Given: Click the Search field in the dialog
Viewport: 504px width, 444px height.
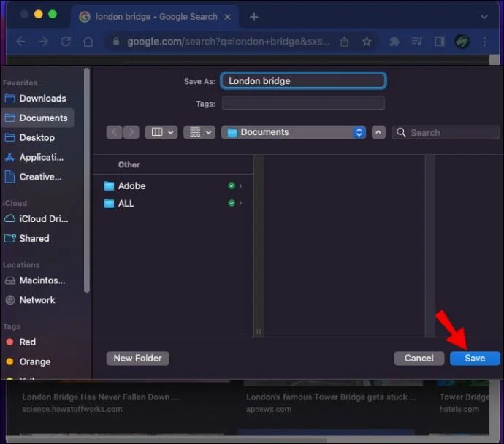Looking at the screenshot, I should (x=446, y=132).
